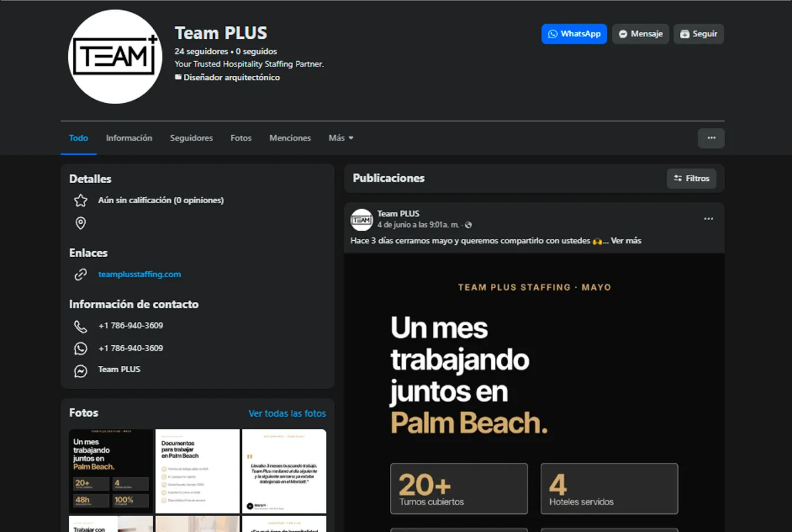
Task: Follow the page with Seguir button
Action: pyautogui.click(x=699, y=34)
